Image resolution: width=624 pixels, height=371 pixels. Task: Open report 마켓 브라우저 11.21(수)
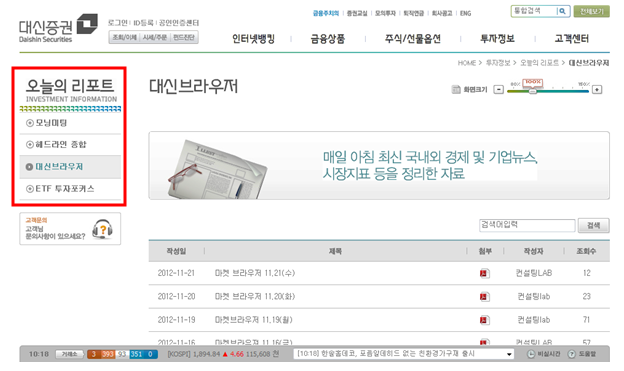[x=255, y=273]
